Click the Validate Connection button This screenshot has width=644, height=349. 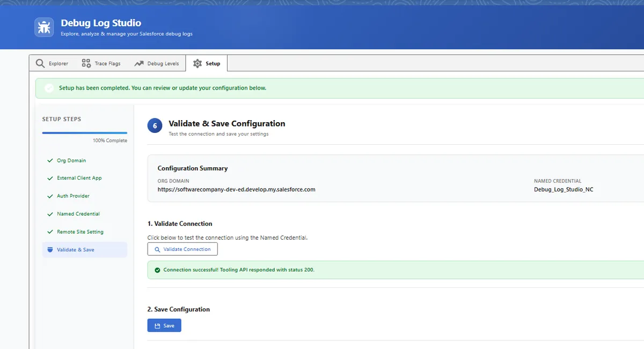(x=182, y=249)
